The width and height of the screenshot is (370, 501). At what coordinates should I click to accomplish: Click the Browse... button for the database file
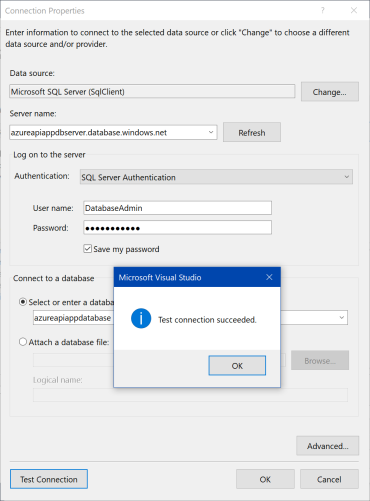click(x=320, y=360)
